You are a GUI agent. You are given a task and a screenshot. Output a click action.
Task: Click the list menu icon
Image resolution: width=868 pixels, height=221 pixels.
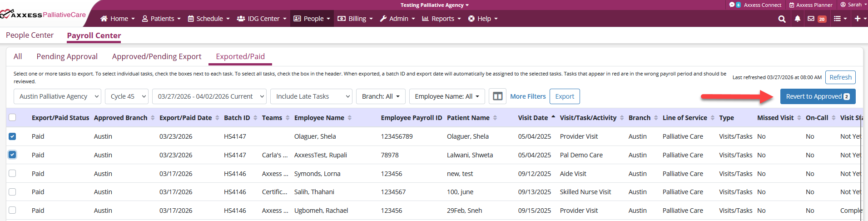click(838, 19)
